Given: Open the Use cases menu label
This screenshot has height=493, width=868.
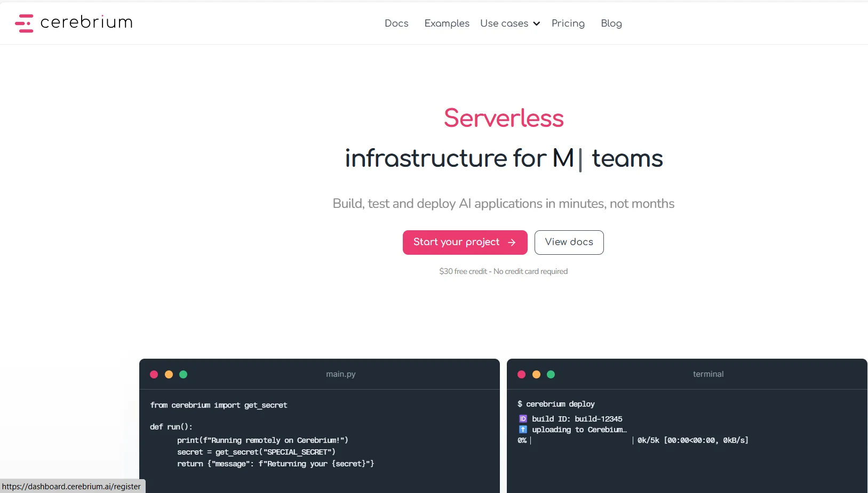Looking at the screenshot, I should tap(504, 23).
